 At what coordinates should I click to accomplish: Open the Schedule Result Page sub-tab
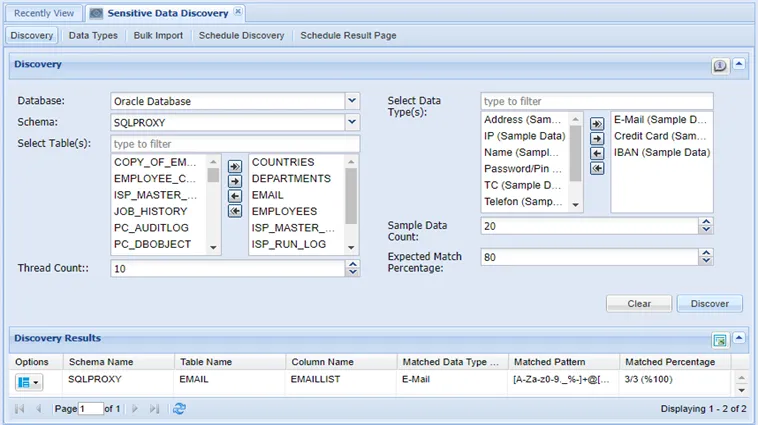(x=348, y=35)
